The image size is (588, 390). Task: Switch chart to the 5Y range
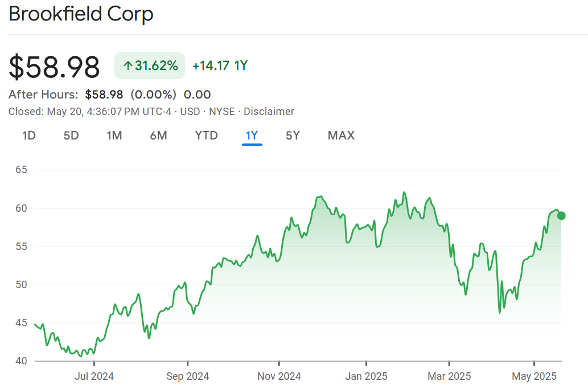(293, 136)
